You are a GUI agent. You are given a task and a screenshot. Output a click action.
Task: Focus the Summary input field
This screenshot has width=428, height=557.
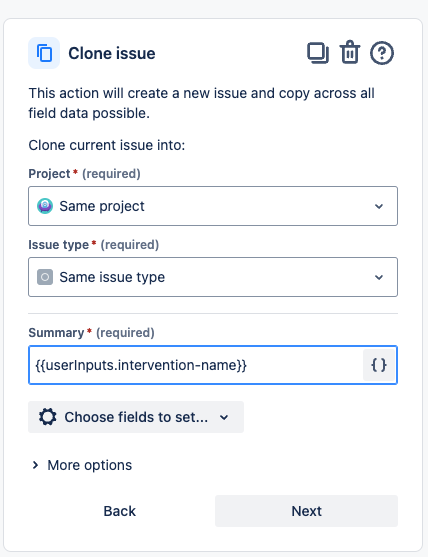point(196,365)
